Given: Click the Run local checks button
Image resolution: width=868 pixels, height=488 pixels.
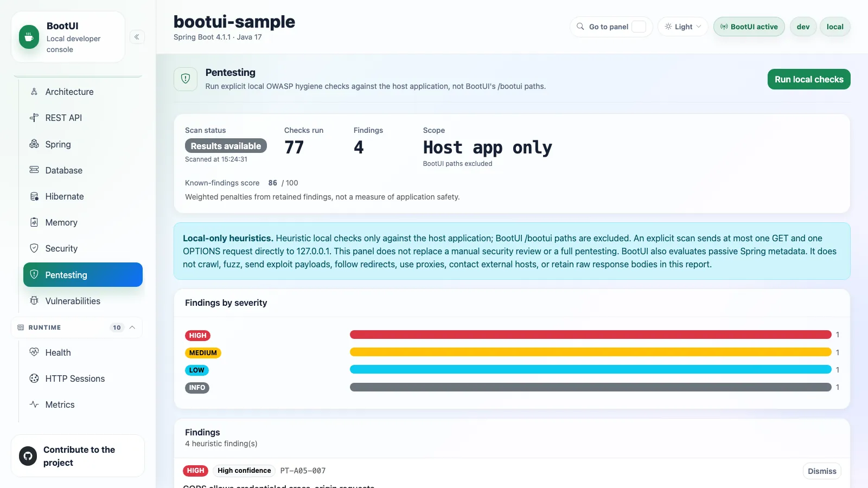Looking at the screenshot, I should point(809,79).
